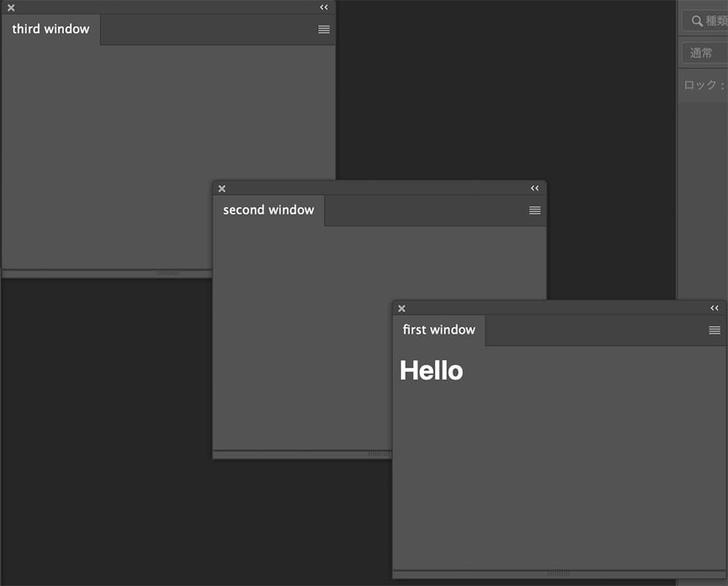This screenshot has width=728, height=586.
Task: Select the third window tab
Action: (51, 30)
